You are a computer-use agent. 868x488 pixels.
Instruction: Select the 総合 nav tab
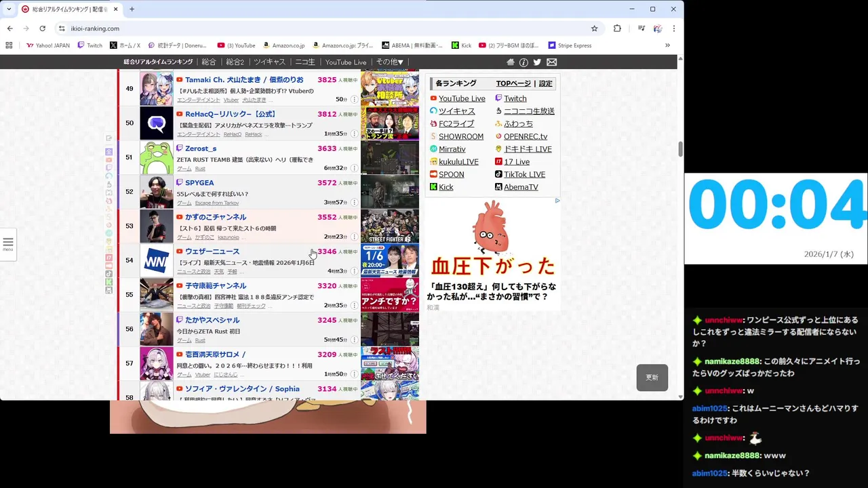(209, 62)
